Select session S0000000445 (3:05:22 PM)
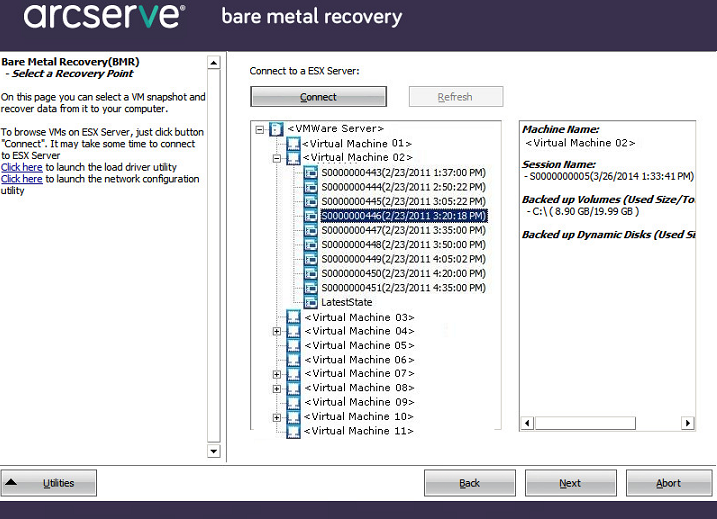717x519 pixels. click(403, 201)
